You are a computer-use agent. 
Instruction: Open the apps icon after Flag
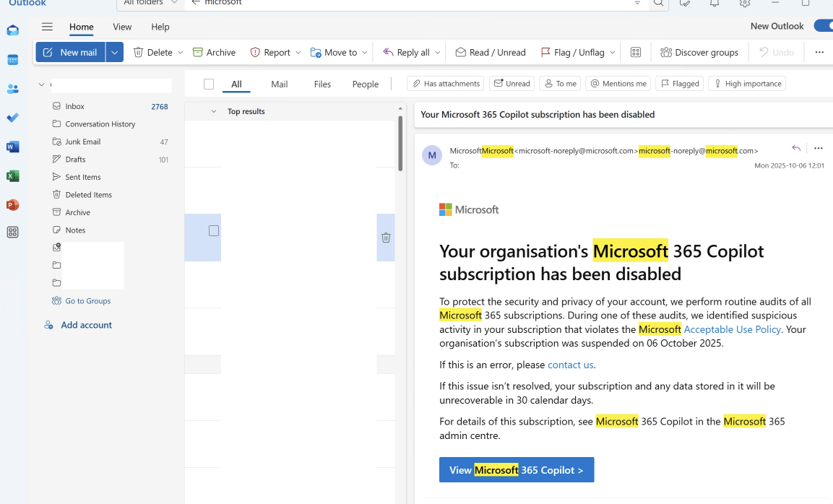pyautogui.click(x=635, y=52)
